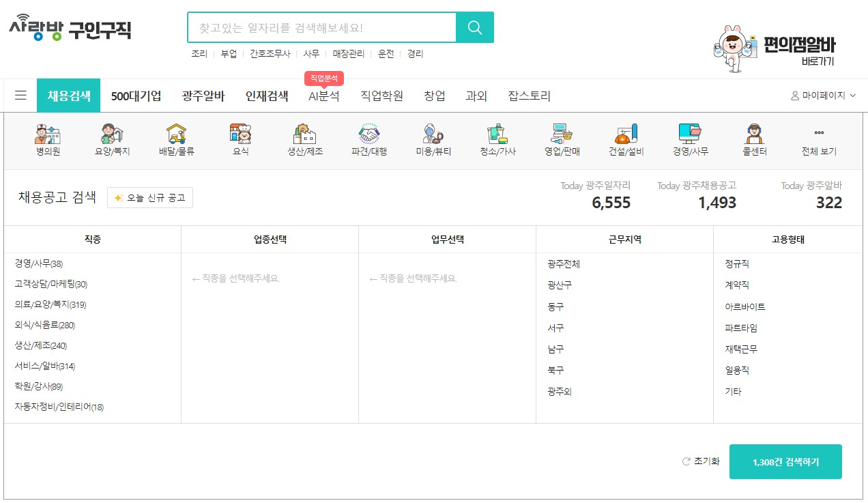
Task: Select job type 의료/요양/복지(319)
Action: point(50,305)
